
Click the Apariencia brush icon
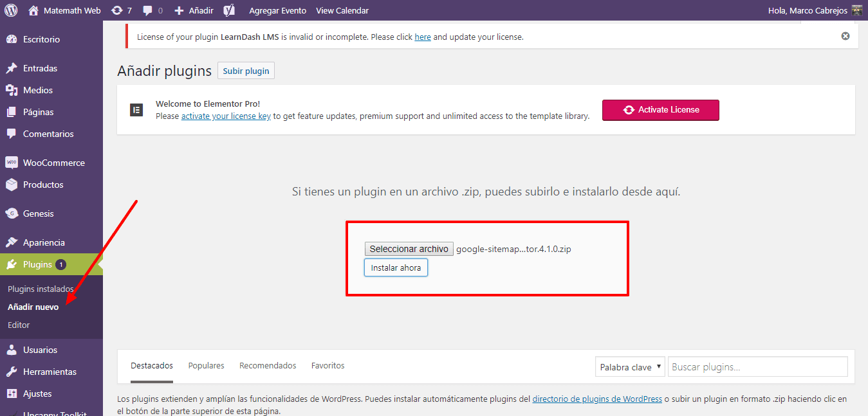point(12,242)
